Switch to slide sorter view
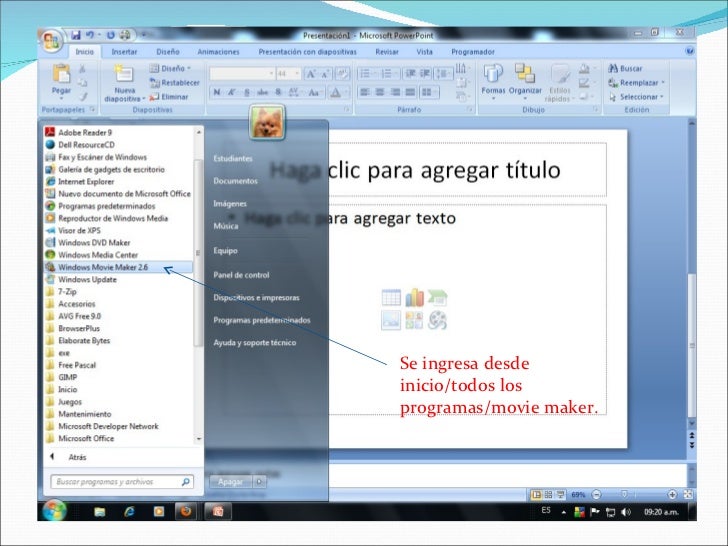 coord(548,495)
